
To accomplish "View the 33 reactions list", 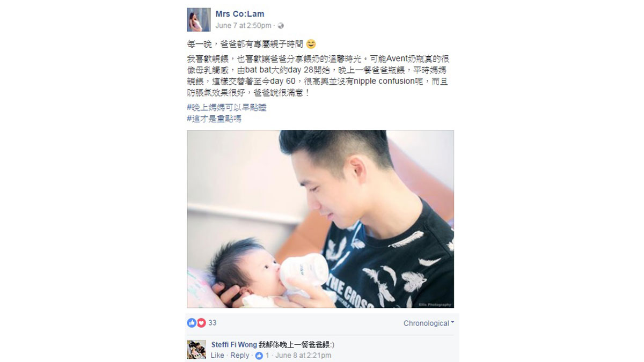I will 213,323.
